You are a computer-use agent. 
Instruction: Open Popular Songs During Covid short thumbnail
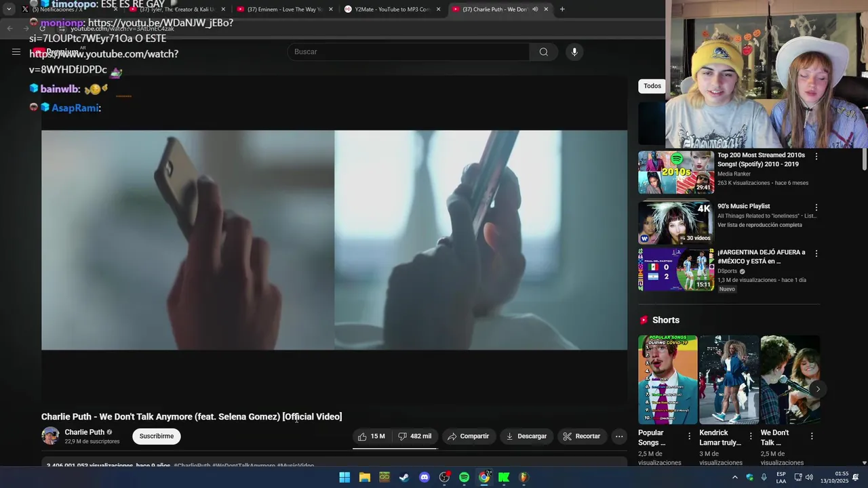667,380
